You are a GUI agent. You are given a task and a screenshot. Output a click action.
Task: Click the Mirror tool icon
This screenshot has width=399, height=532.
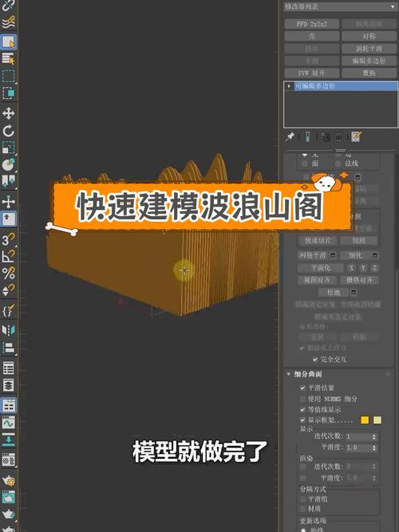pos(9,331)
